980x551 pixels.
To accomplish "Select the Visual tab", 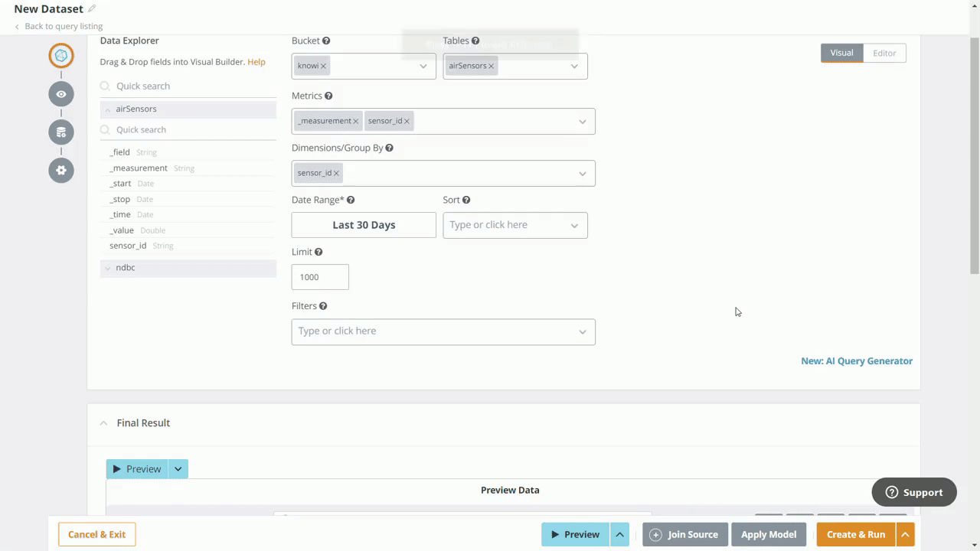I will [841, 53].
